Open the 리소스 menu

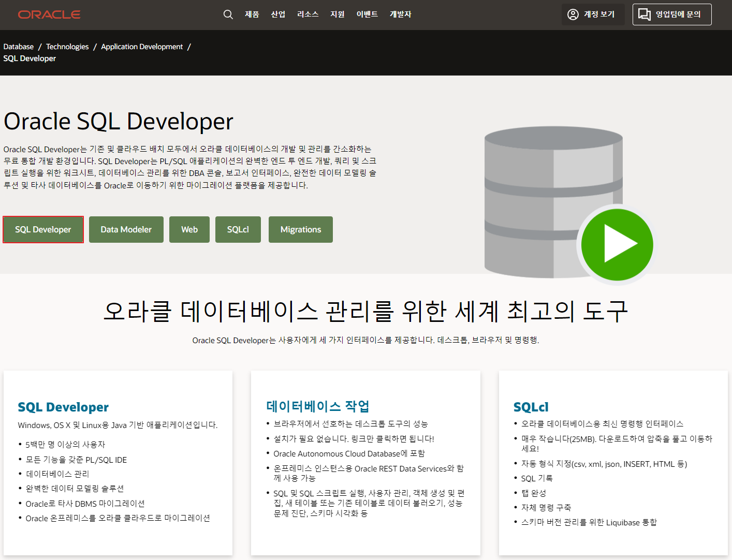[308, 14]
